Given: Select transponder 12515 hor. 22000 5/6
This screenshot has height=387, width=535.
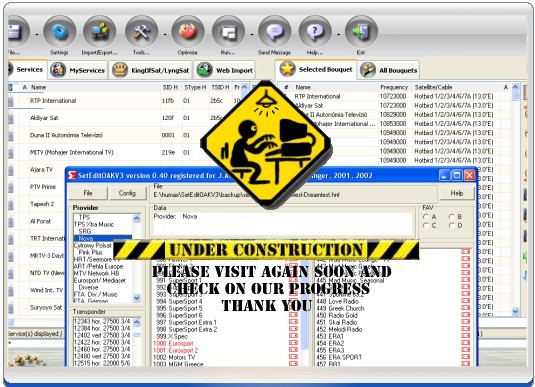Looking at the screenshot, I should 102,363.
